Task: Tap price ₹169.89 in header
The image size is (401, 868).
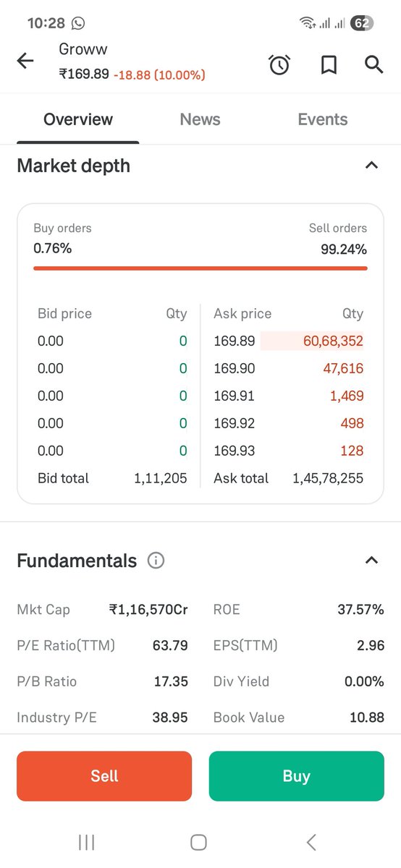Action: tap(84, 74)
